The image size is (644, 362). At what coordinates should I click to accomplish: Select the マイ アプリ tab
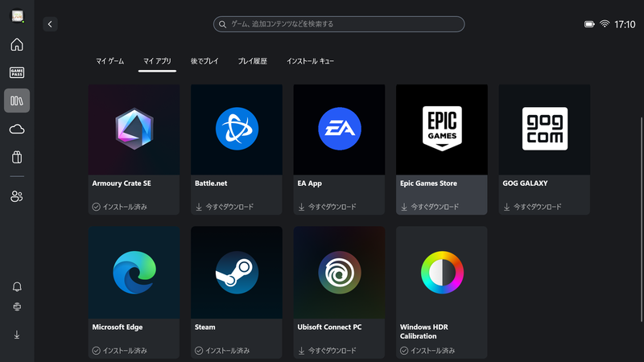point(157,61)
